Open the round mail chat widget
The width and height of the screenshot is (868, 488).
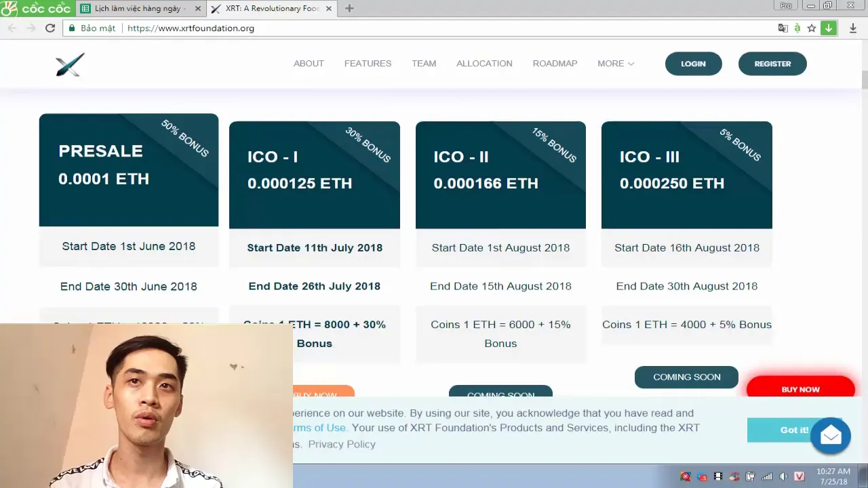(x=830, y=435)
